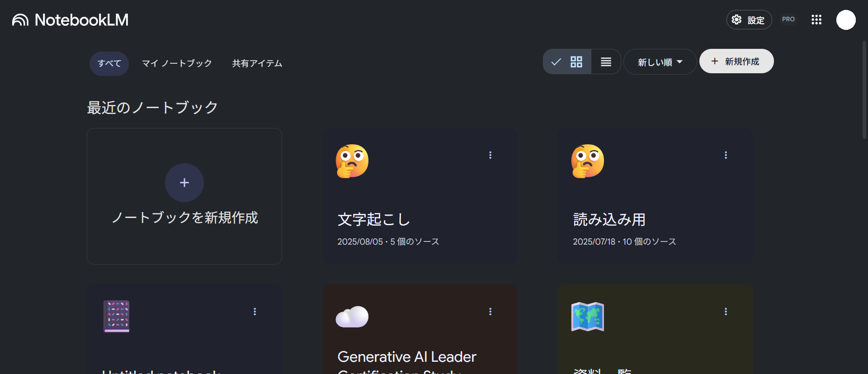Click the 最近のノートブック heading
Viewport: 868px width, 374px height.
(152, 108)
